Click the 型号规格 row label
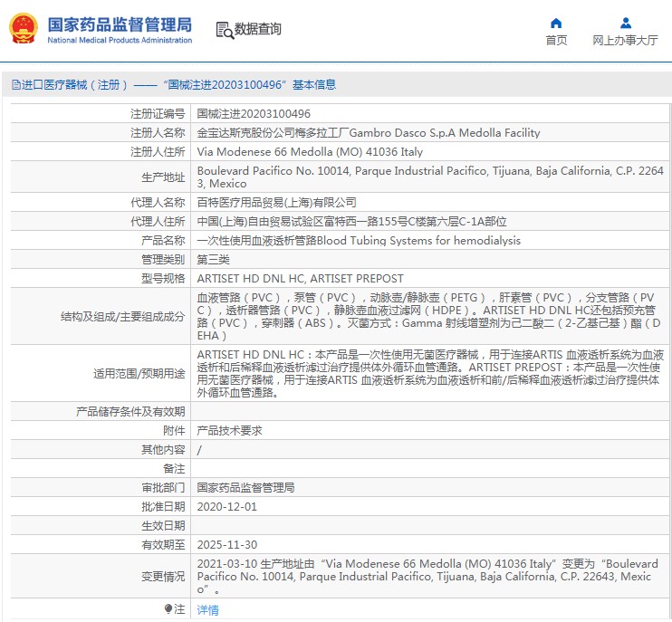The height and width of the screenshot is (622, 672). click(163, 279)
